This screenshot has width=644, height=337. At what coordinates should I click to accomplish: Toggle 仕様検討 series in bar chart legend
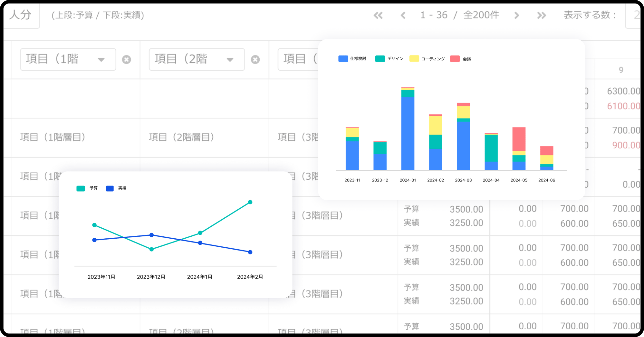[352, 59]
